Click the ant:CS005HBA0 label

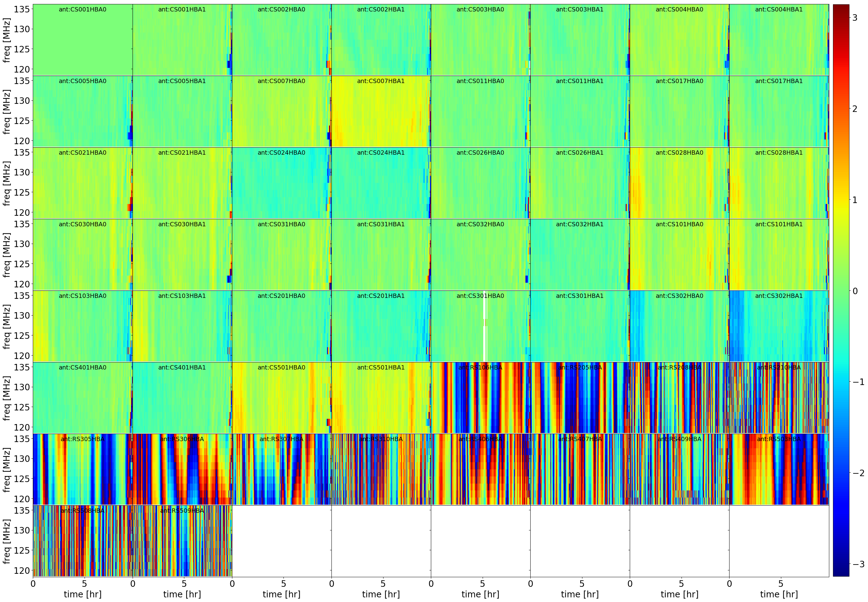click(x=82, y=81)
